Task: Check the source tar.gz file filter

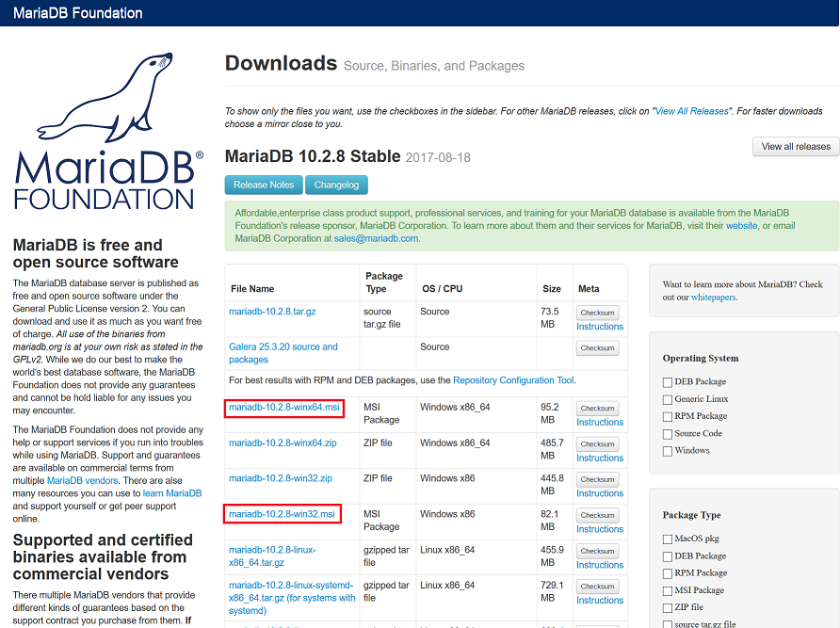Action: [x=668, y=624]
